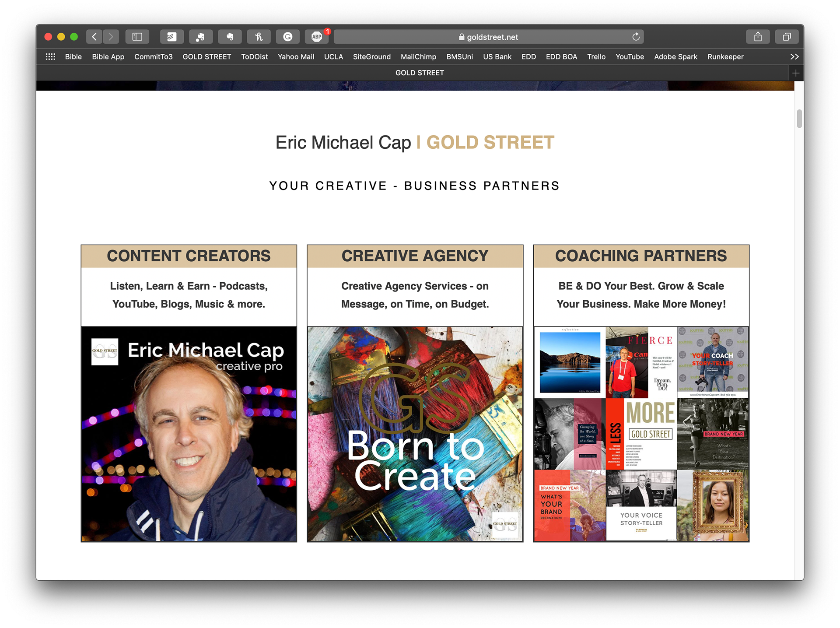Toggle the Safari sidebar button
The image size is (840, 628).
(x=137, y=37)
